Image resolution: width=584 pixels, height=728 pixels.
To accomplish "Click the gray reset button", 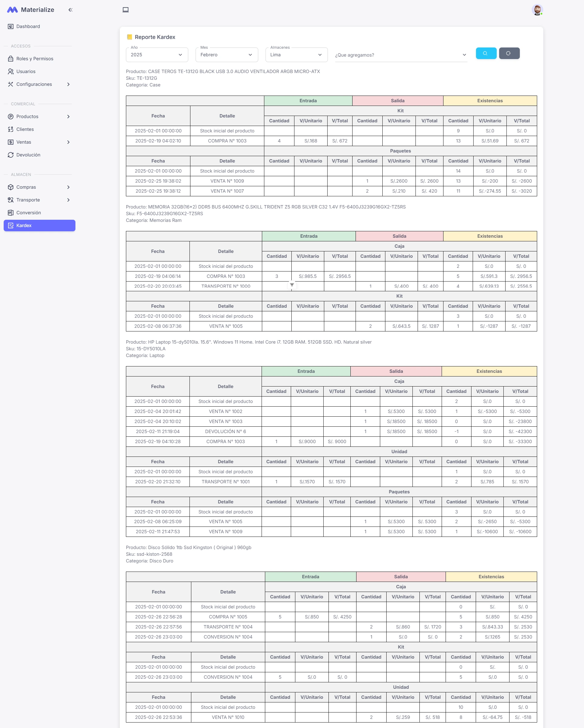I will click(509, 53).
